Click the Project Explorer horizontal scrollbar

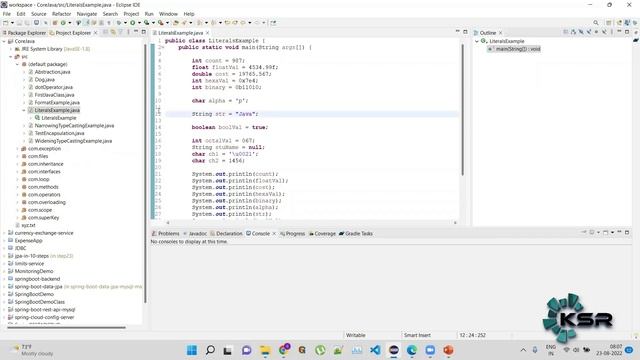click(x=66, y=327)
